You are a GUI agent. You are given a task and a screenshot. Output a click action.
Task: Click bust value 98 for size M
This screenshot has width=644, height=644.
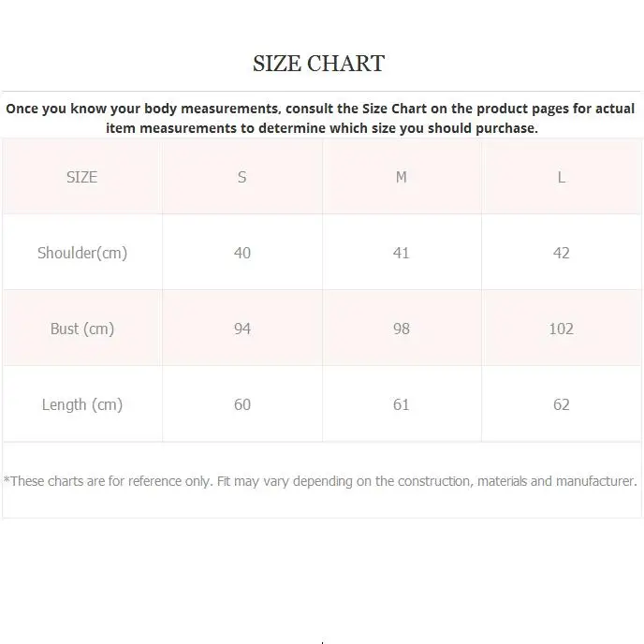[x=402, y=329]
